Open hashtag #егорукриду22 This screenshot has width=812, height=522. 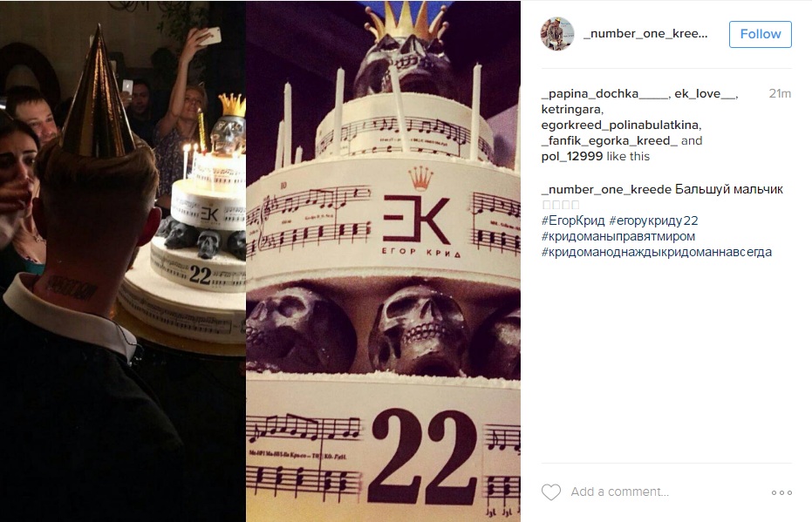(x=653, y=220)
